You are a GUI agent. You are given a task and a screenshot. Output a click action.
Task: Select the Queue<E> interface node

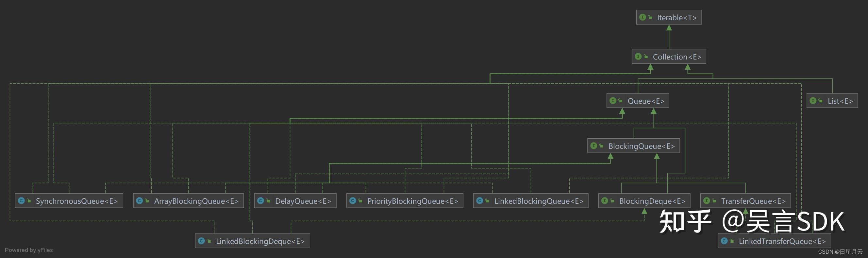click(x=638, y=101)
